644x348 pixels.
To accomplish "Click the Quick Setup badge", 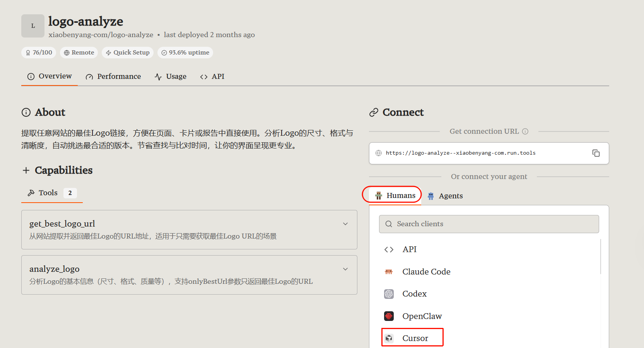I will pyautogui.click(x=128, y=53).
